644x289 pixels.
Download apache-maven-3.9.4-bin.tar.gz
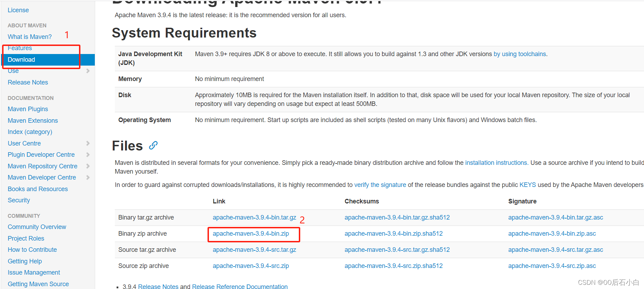click(254, 217)
